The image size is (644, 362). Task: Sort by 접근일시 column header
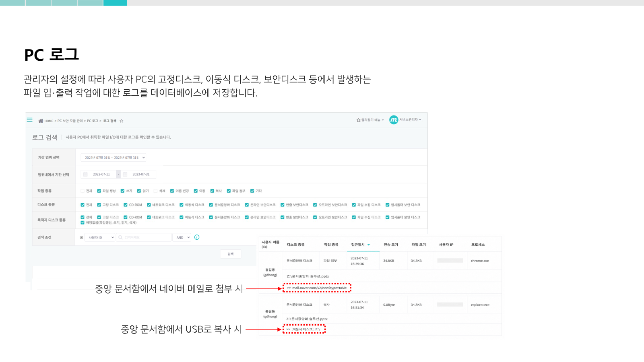[358, 245]
